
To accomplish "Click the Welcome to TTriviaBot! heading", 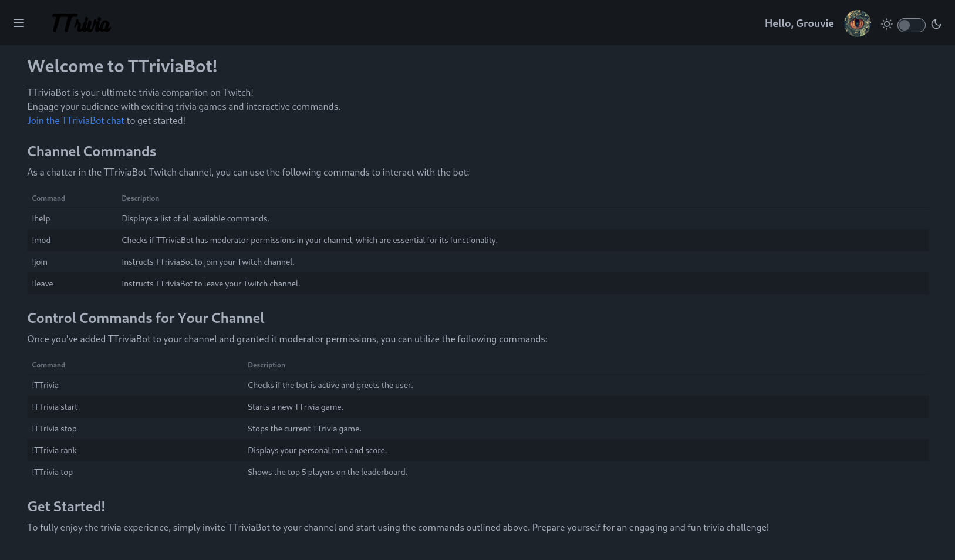I will click(122, 66).
